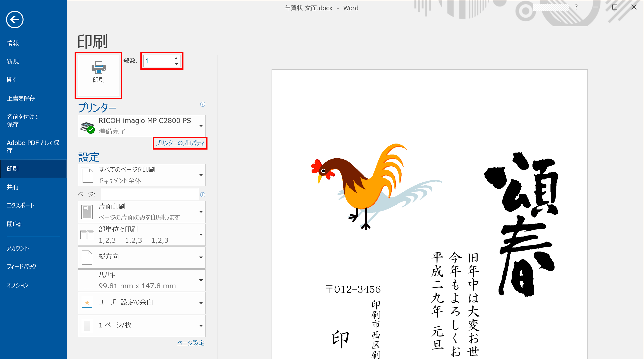Click the one-sided print page icon
Viewport: 644px width, 359px height.
click(87, 212)
